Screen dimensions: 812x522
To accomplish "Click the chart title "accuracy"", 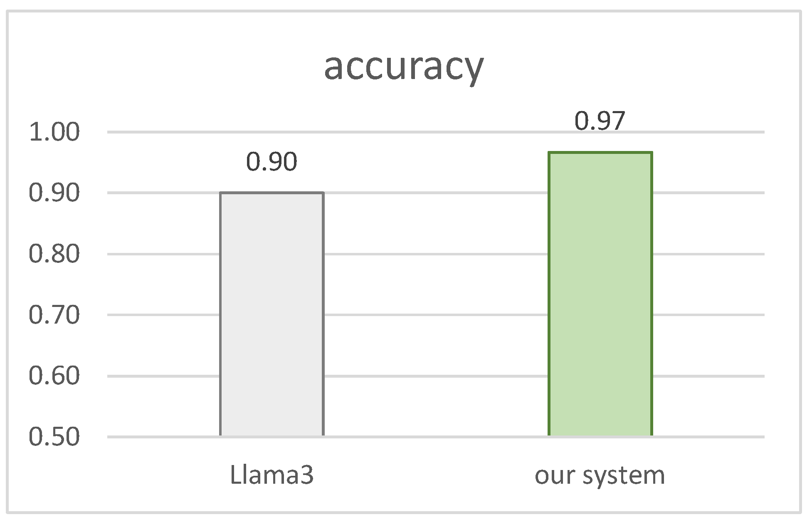I will [x=403, y=67].
